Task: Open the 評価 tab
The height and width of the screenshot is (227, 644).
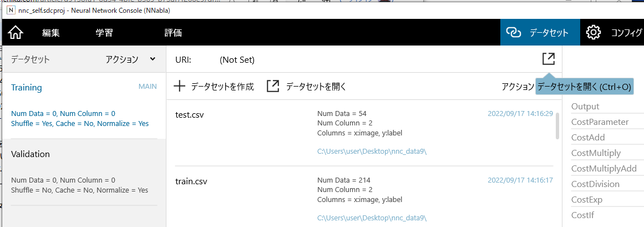Action: pyautogui.click(x=173, y=33)
